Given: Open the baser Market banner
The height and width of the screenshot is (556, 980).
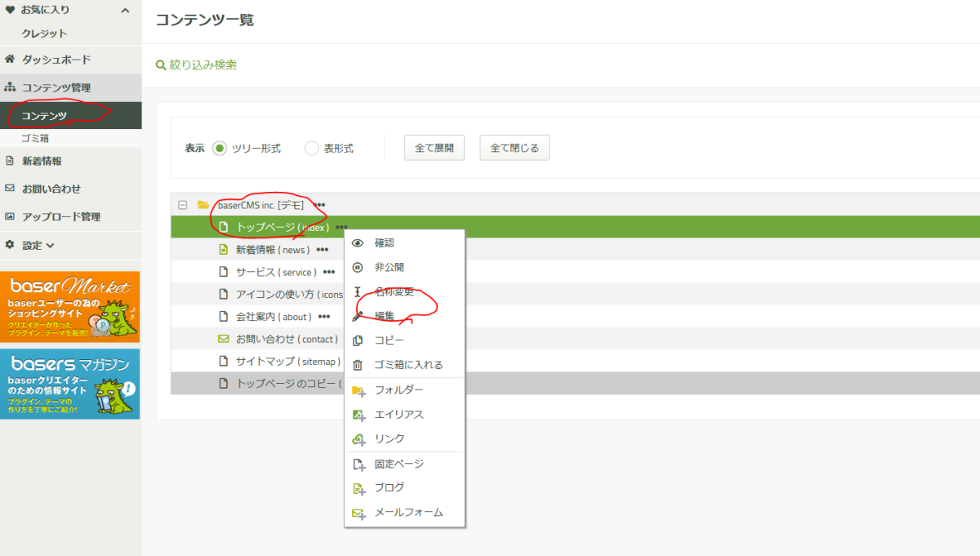Looking at the screenshot, I should point(70,307).
